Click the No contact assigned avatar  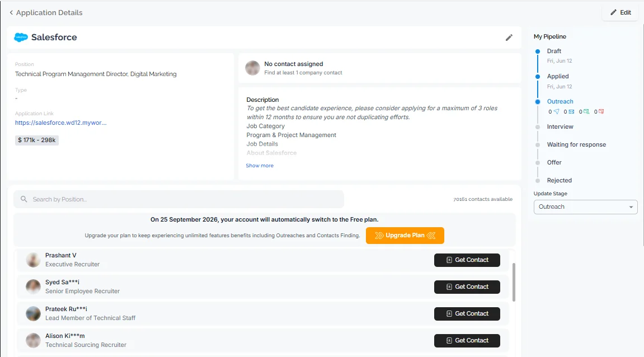pyautogui.click(x=252, y=68)
